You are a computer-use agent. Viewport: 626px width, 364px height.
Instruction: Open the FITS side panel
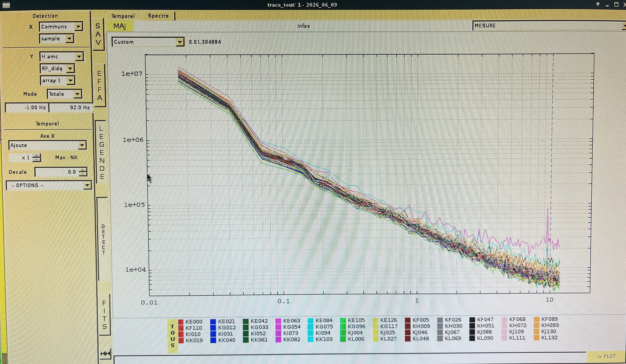(104, 315)
